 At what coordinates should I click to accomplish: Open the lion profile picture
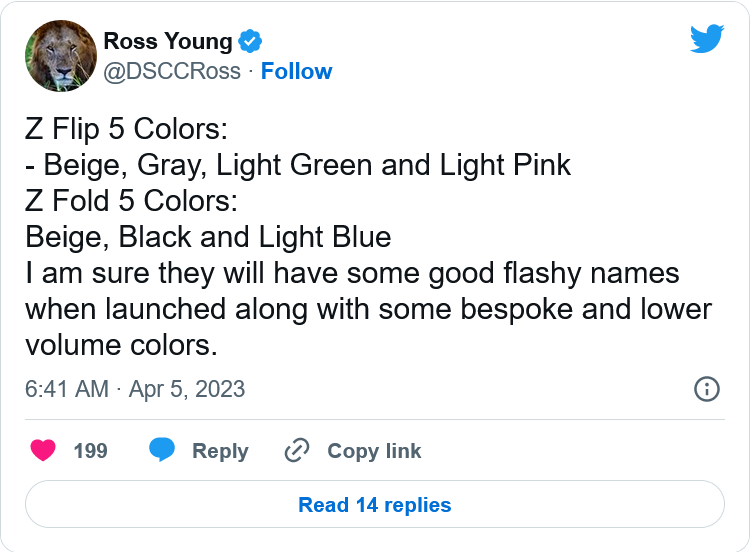click(x=61, y=55)
